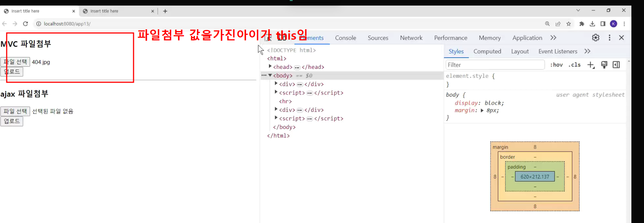Open the Performance panel
Screen dimensions: 644x223
coord(451,38)
